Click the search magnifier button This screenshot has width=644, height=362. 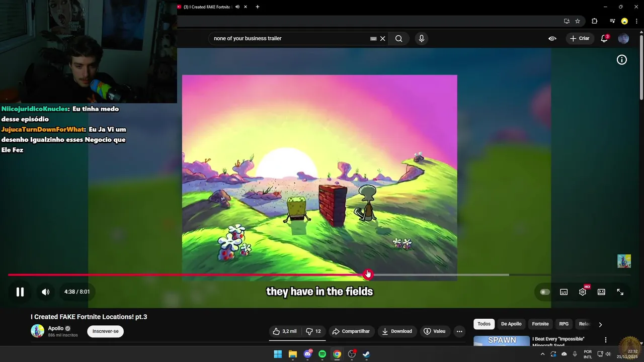[x=398, y=39]
